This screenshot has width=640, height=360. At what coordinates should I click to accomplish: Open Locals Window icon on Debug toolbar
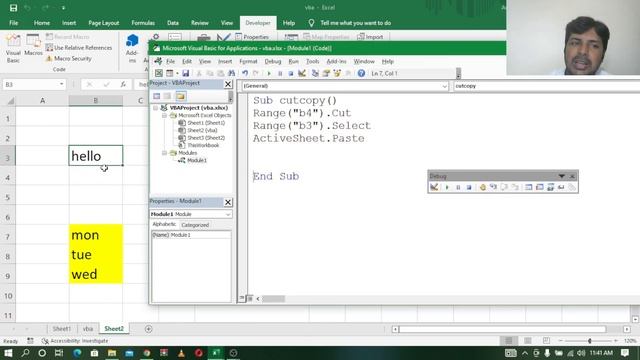(529, 187)
